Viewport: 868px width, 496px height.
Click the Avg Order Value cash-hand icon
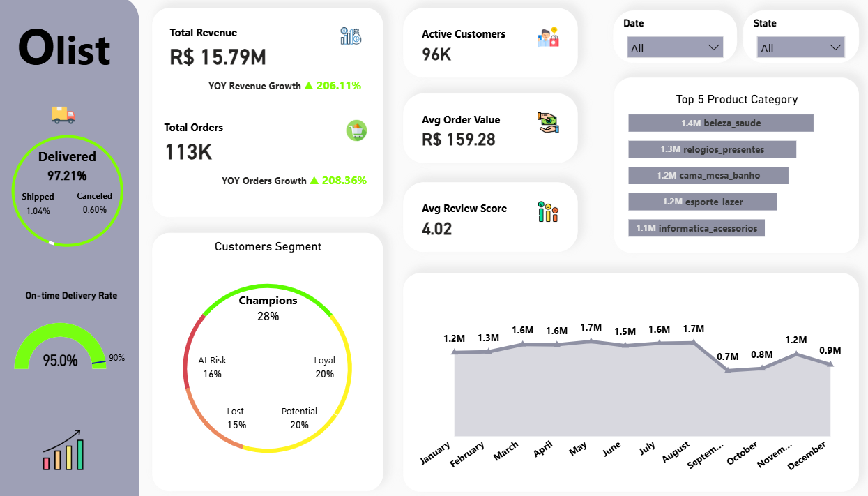548,123
